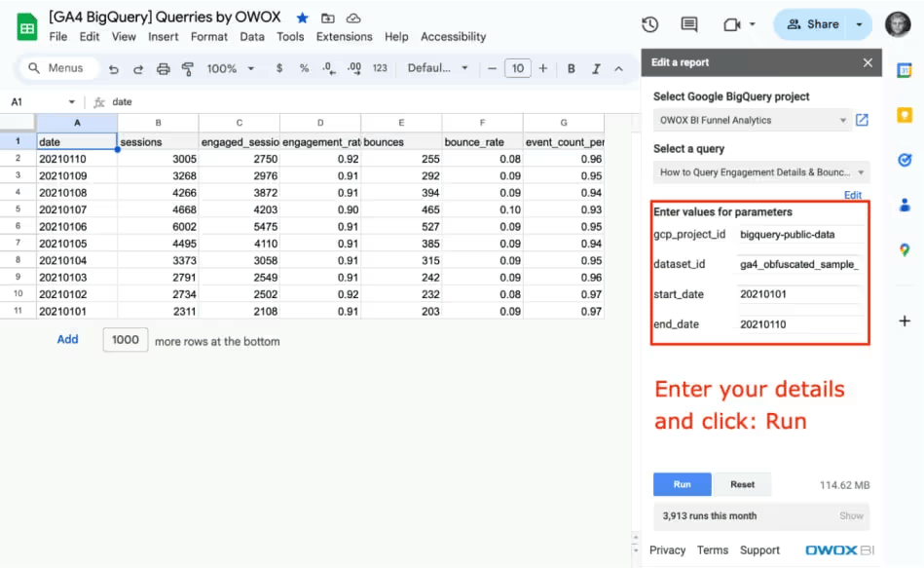Open Google Keep side panel
This screenshot has height=568, width=924.
905,115
